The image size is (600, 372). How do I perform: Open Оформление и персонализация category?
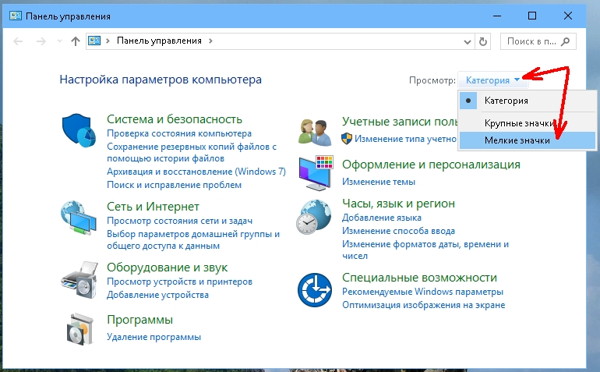[431, 165]
